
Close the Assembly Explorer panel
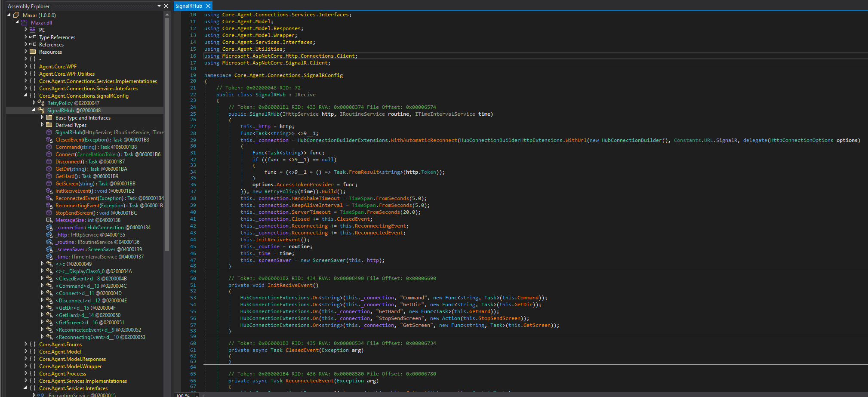pos(166,6)
